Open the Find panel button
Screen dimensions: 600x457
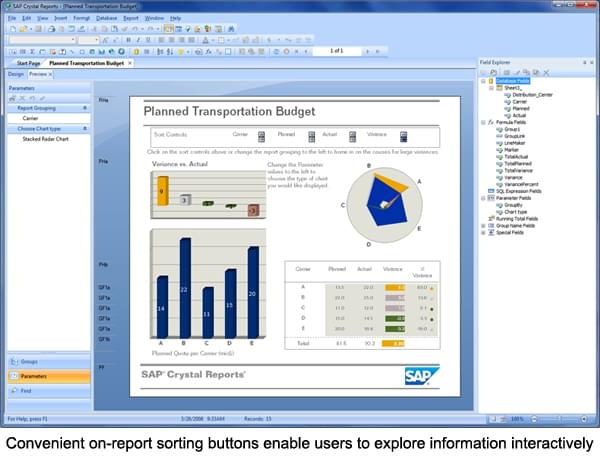point(49,391)
